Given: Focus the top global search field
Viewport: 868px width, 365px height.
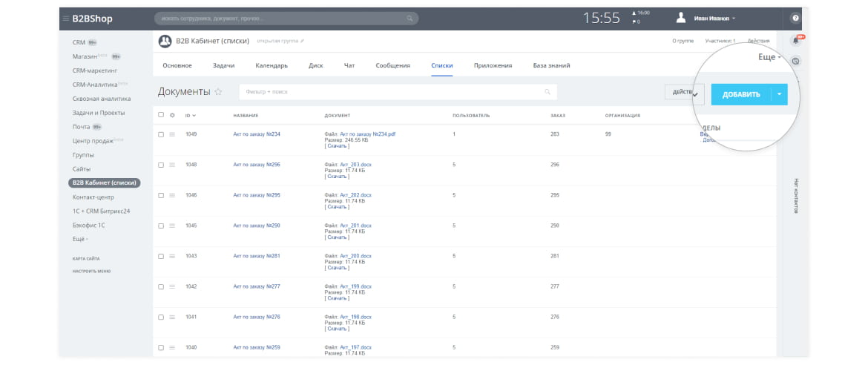Looking at the screenshot, I should tap(286, 19).
